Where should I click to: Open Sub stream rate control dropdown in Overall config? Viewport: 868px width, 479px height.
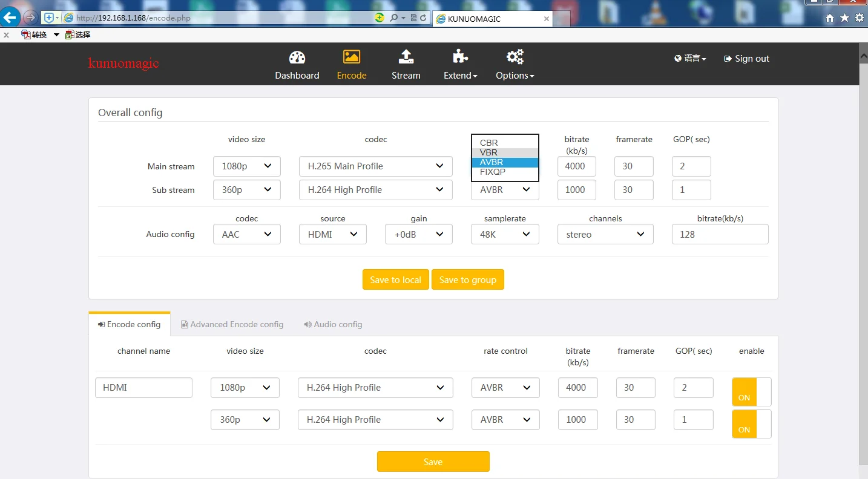coord(505,190)
